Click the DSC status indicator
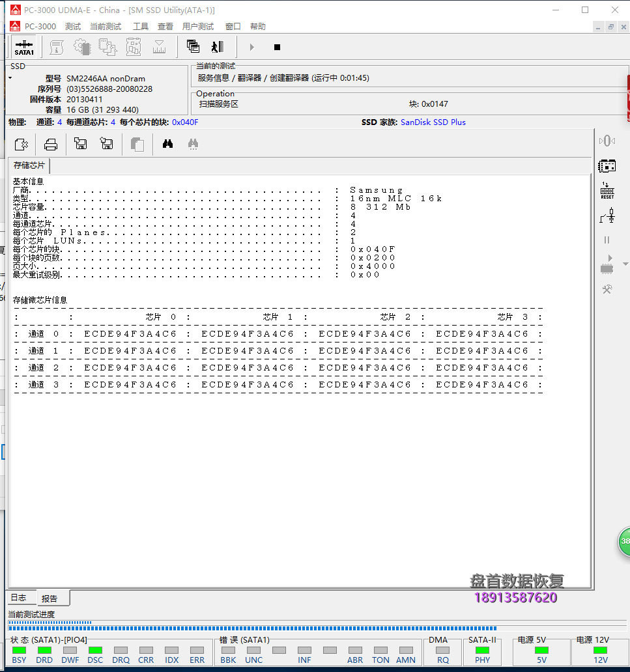Viewport: 630px width, 672px height. click(x=95, y=650)
